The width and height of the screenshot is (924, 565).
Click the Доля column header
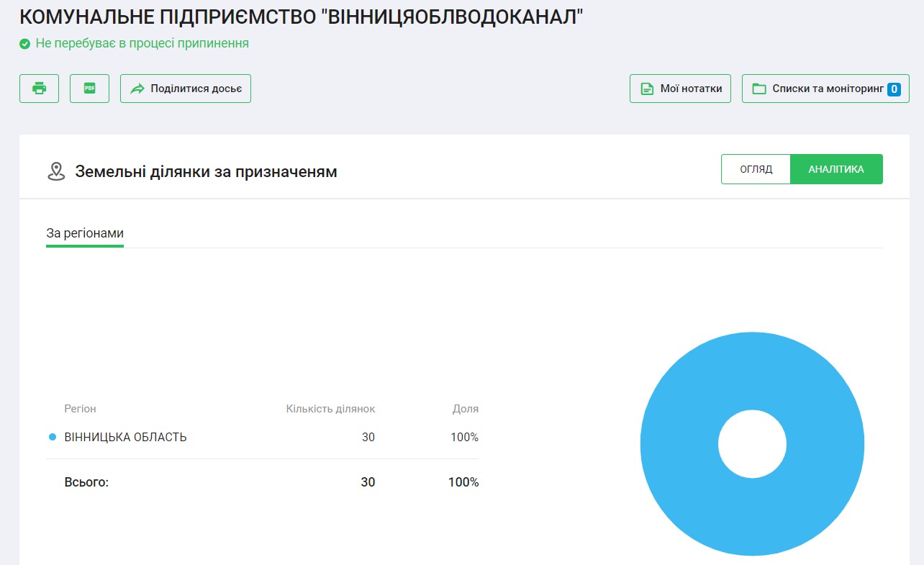[466, 409]
